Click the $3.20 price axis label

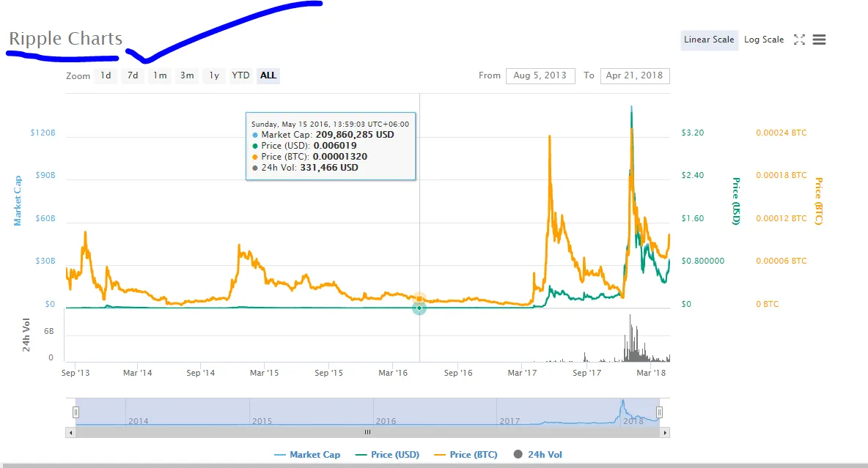693,133
